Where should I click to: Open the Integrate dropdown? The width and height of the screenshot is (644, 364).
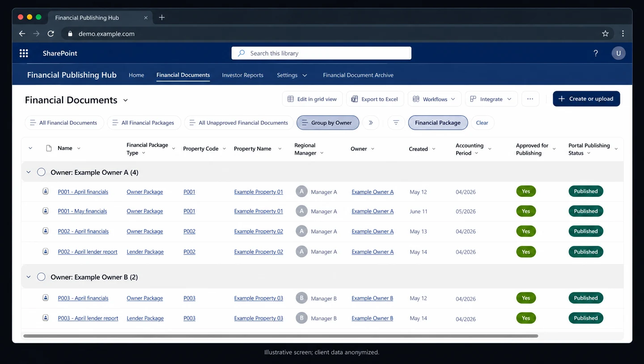pyautogui.click(x=491, y=99)
